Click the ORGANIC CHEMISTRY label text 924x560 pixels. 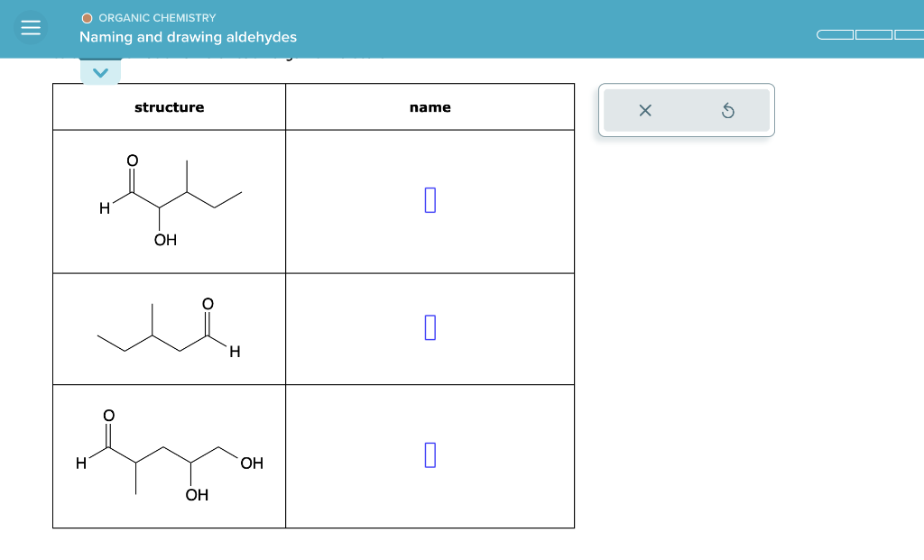coord(156,17)
